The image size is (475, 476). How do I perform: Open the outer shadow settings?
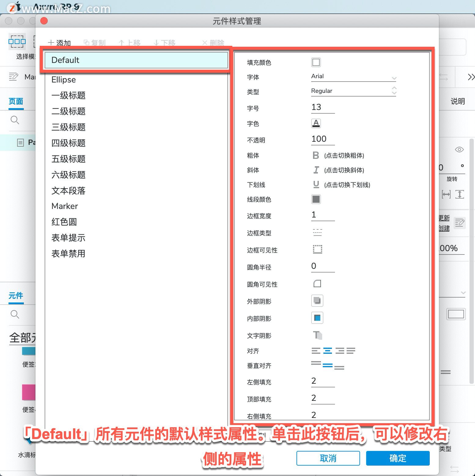click(317, 301)
